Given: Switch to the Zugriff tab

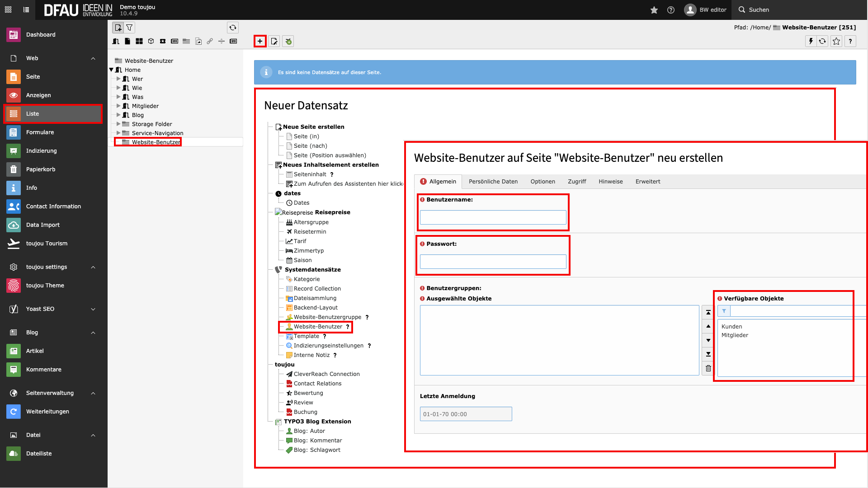Looking at the screenshot, I should point(577,182).
